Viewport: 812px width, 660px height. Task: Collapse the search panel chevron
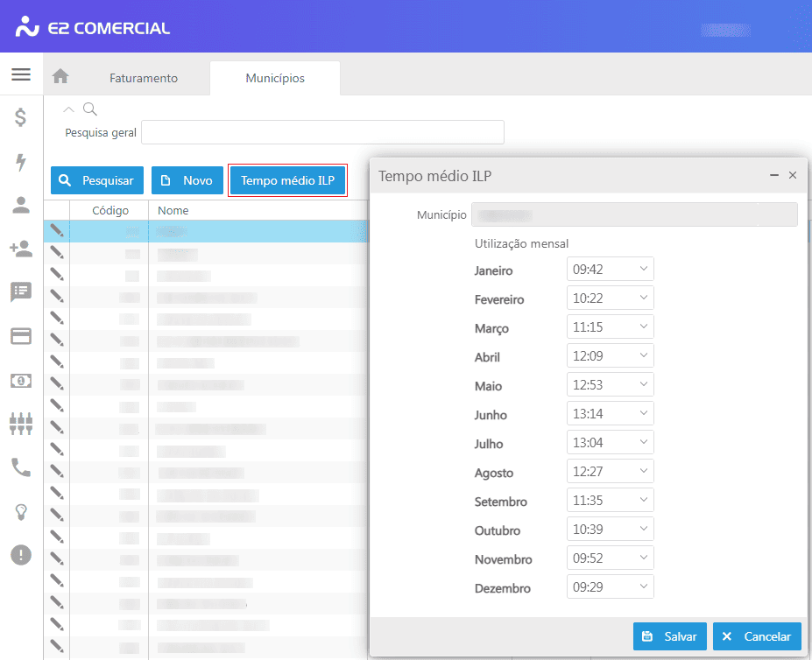tap(70, 109)
